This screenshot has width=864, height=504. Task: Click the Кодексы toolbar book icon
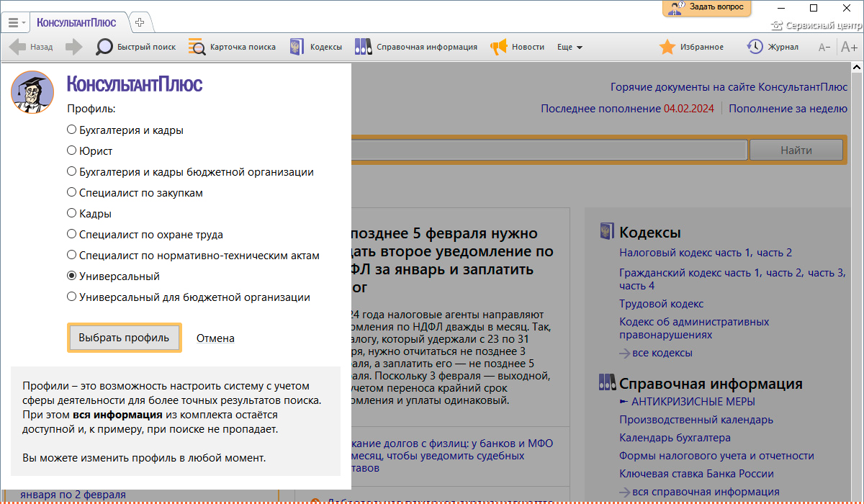pyautogui.click(x=297, y=47)
